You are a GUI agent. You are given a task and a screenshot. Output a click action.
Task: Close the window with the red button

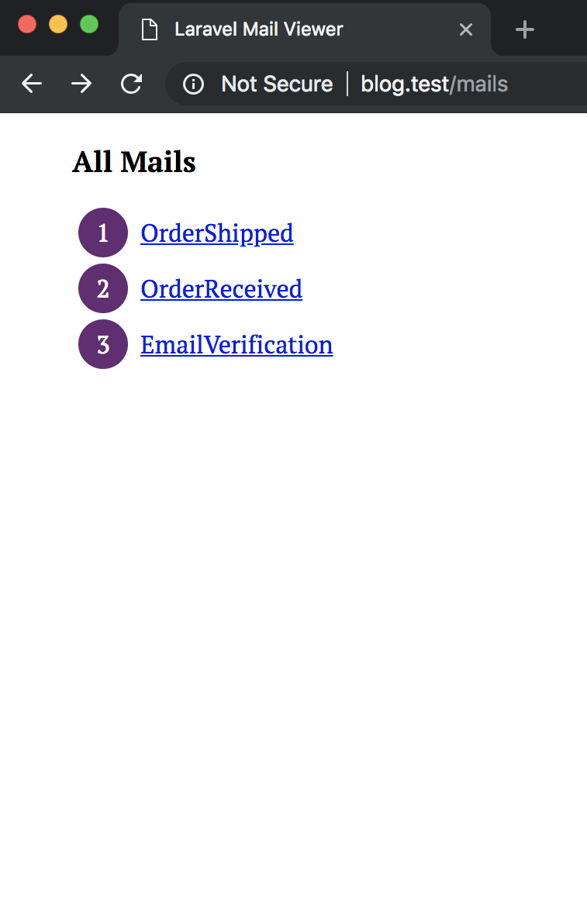click(x=27, y=24)
